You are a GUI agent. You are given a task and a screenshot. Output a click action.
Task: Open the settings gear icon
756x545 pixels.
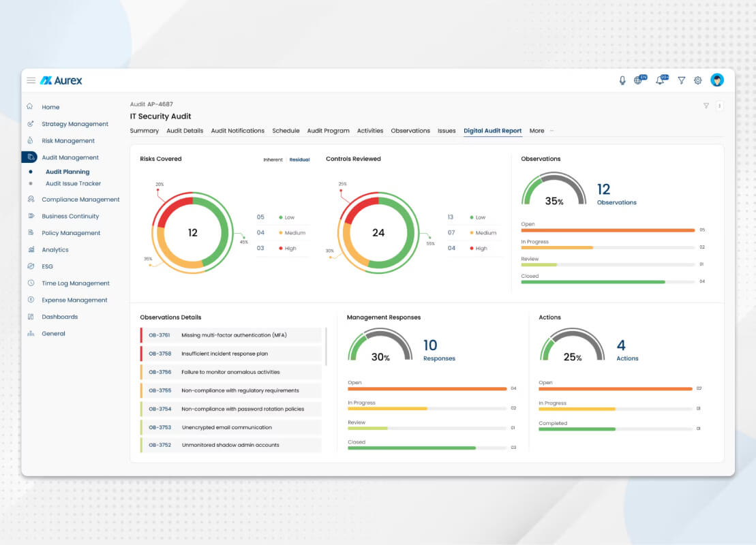tap(697, 80)
